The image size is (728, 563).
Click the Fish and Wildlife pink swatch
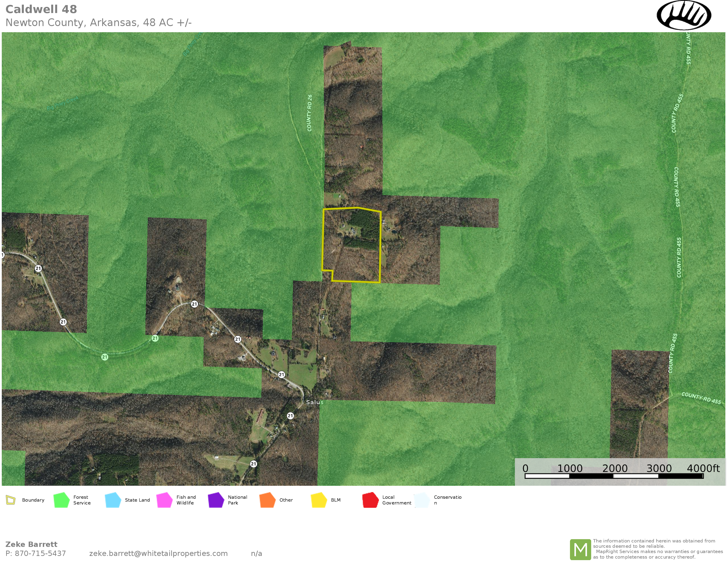point(164,500)
